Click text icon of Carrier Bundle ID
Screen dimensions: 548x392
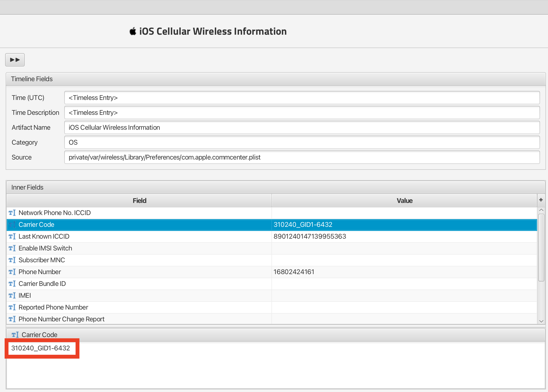pyautogui.click(x=12, y=284)
